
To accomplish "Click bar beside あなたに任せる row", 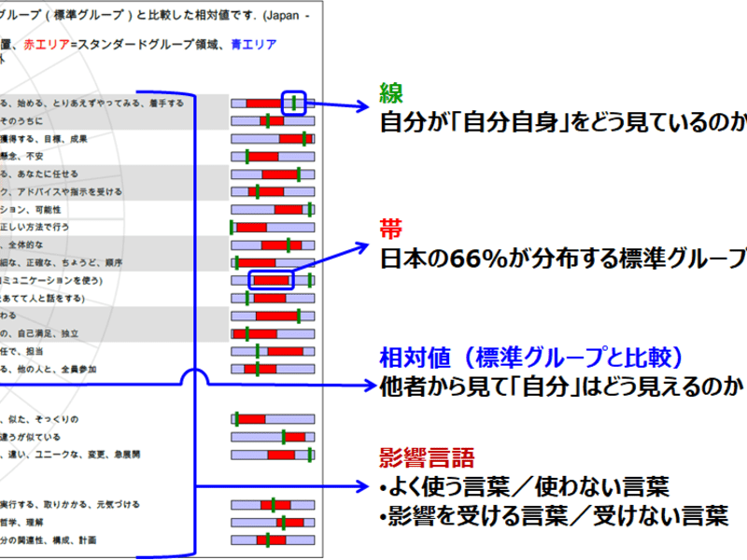I will [x=273, y=174].
